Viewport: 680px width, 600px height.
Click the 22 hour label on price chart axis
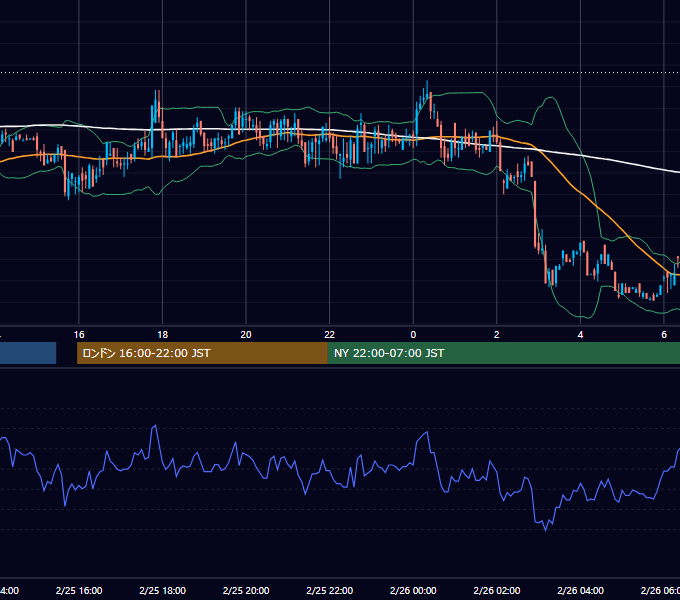pyautogui.click(x=330, y=335)
